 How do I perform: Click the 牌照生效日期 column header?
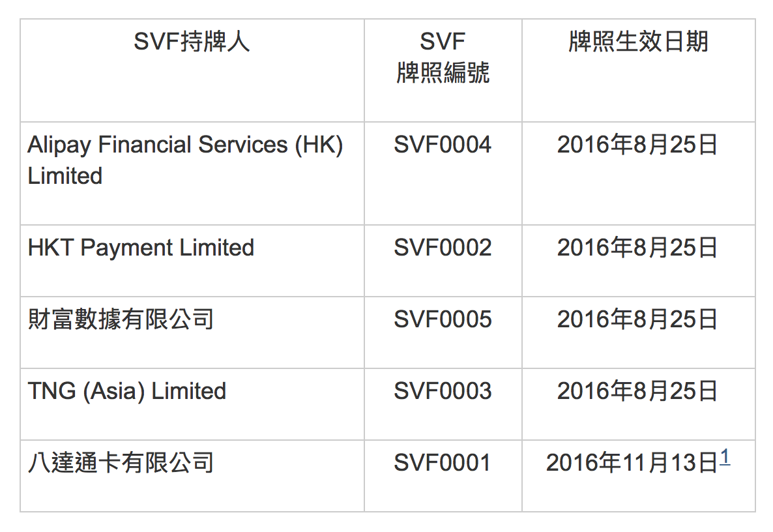[x=638, y=42]
